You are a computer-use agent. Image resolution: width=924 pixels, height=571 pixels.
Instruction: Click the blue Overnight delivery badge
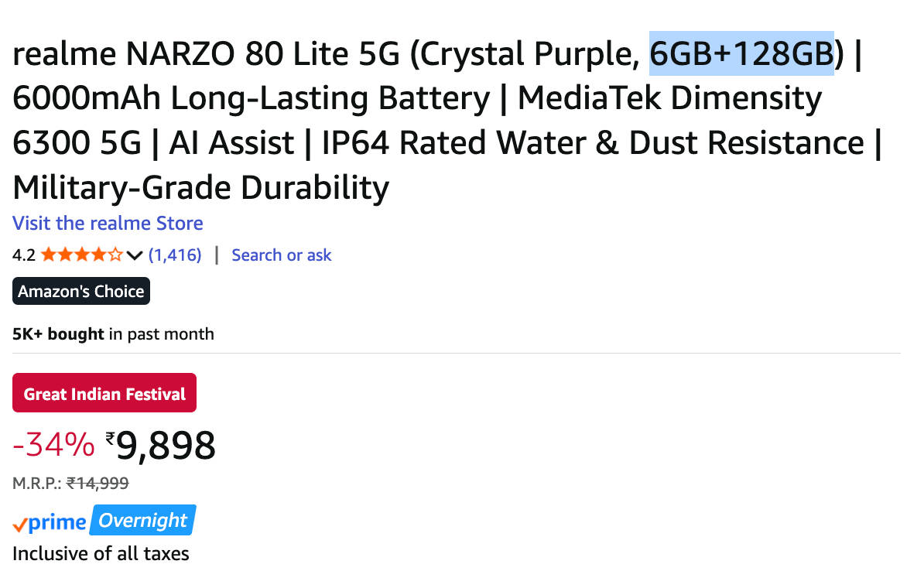(143, 520)
